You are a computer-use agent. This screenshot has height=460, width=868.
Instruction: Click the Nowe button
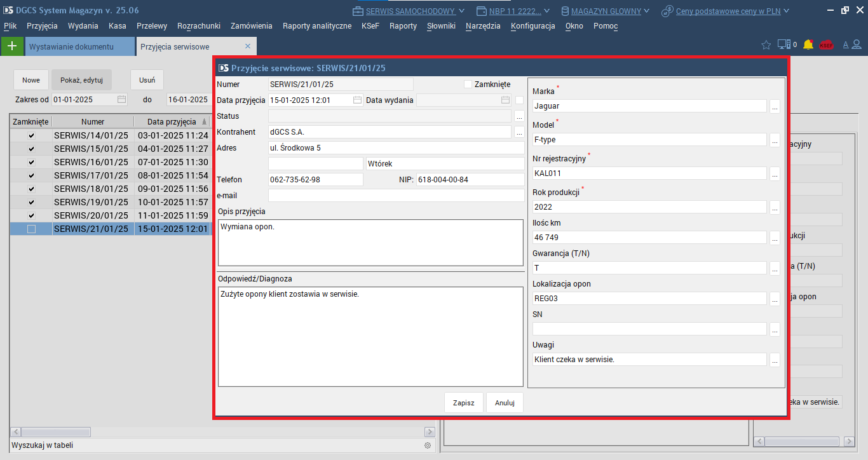31,80
